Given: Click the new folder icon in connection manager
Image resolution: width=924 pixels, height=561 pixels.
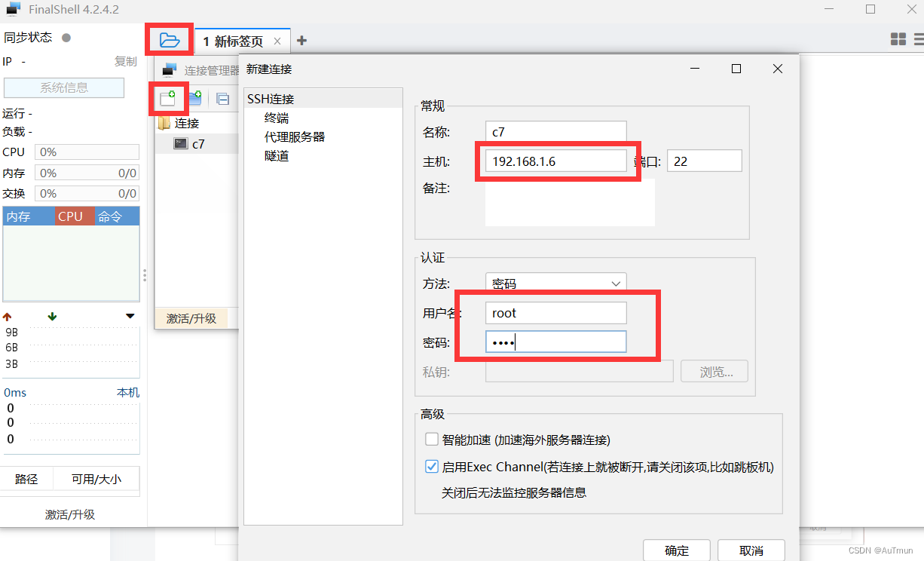Looking at the screenshot, I should (x=195, y=98).
